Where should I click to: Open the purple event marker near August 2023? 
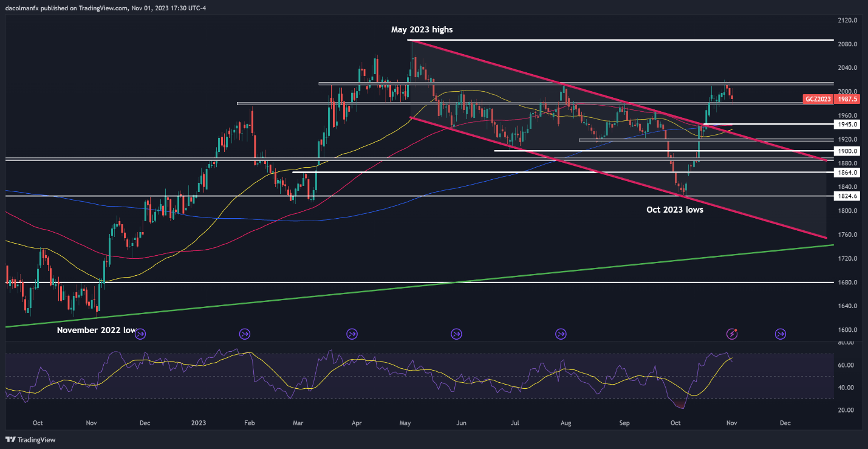pos(561,334)
